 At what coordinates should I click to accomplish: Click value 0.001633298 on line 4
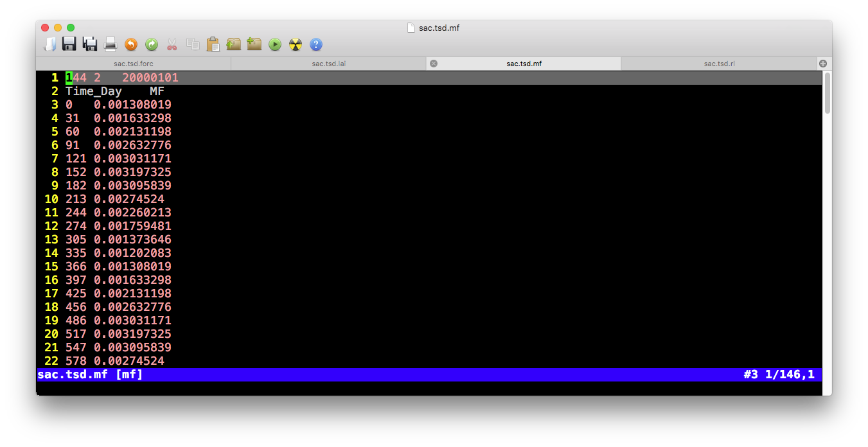point(132,118)
